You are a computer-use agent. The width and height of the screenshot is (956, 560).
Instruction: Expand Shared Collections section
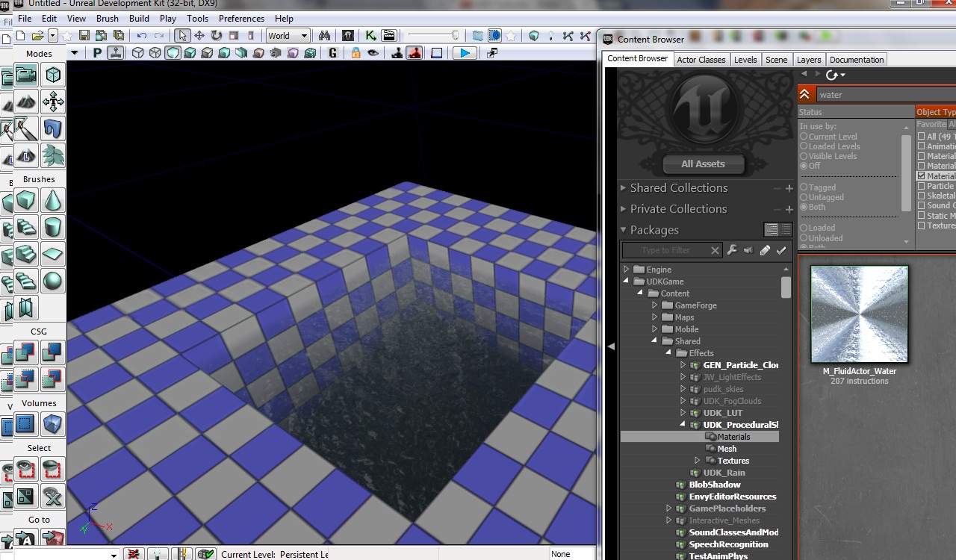click(624, 188)
